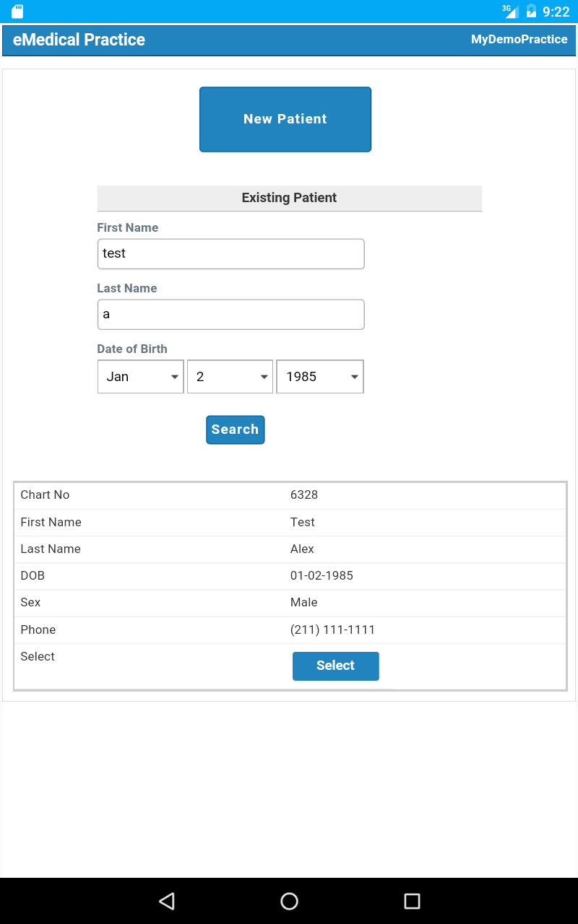The height and width of the screenshot is (924, 578).
Task: Tap the Existing Patient section header
Action: tap(289, 198)
